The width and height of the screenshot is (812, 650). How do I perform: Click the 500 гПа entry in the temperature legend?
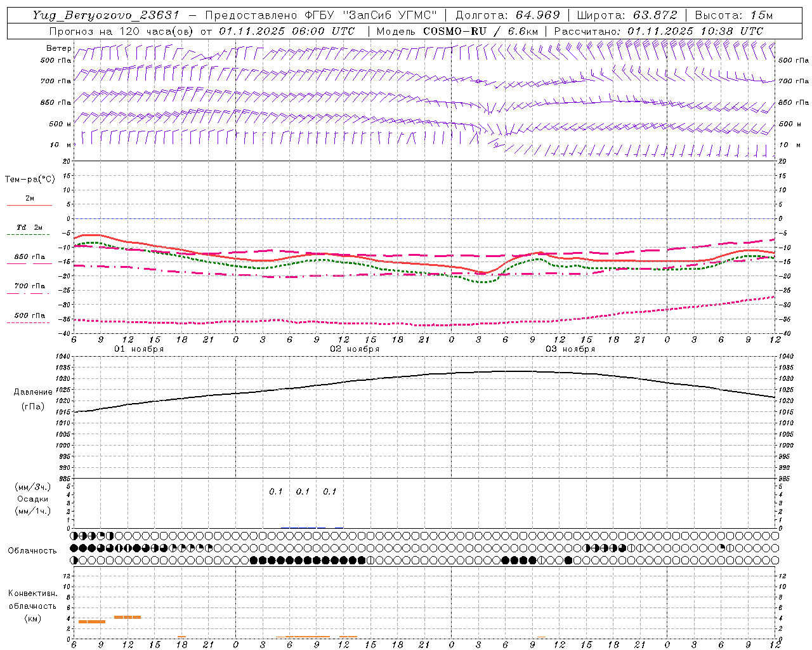30,315
